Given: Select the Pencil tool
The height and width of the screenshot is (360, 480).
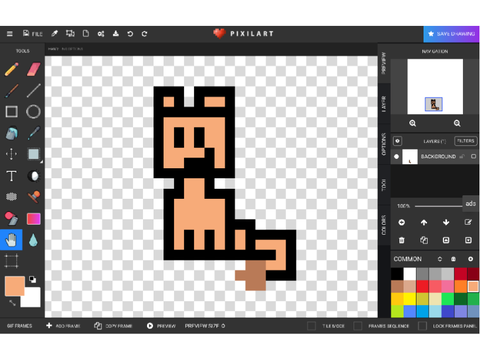Looking at the screenshot, I should point(12,70).
